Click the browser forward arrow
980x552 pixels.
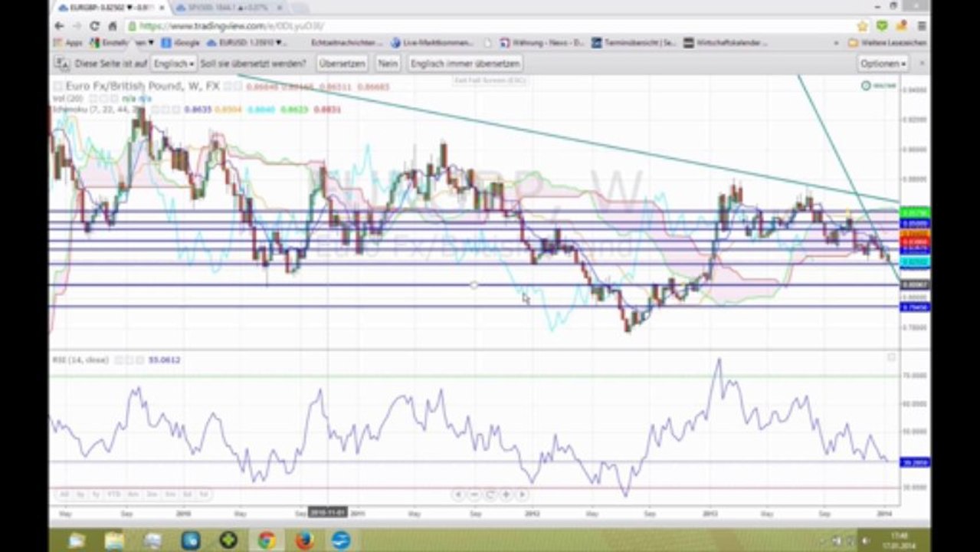click(77, 26)
